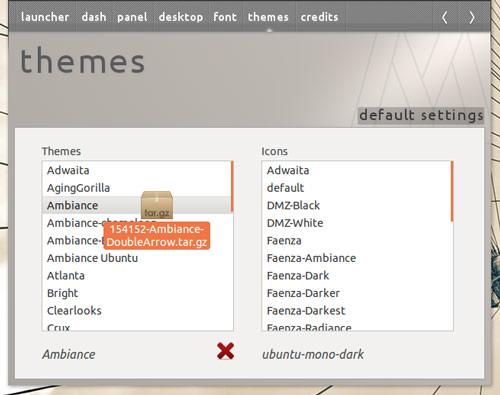Click the next page arrow icon
The width and height of the screenshot is (500, 395).
click(472, 17)
